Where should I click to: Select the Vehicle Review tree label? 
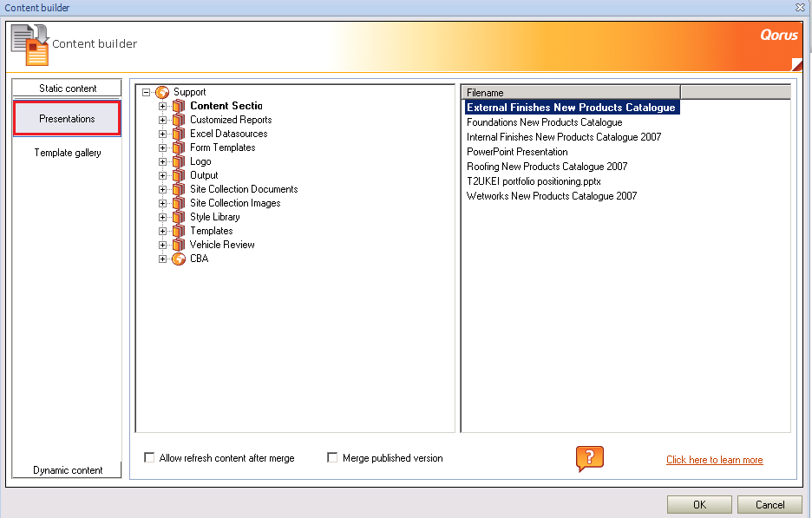coord(222,245)
